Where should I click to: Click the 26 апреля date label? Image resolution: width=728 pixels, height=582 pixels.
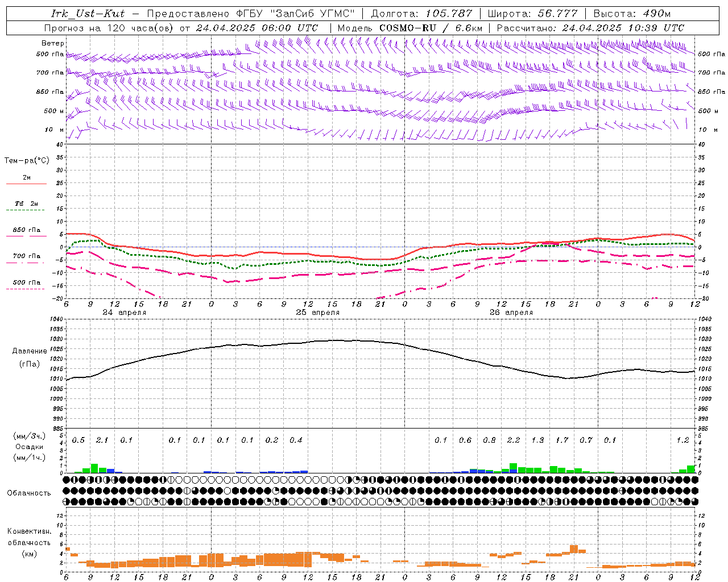point(511,313)
